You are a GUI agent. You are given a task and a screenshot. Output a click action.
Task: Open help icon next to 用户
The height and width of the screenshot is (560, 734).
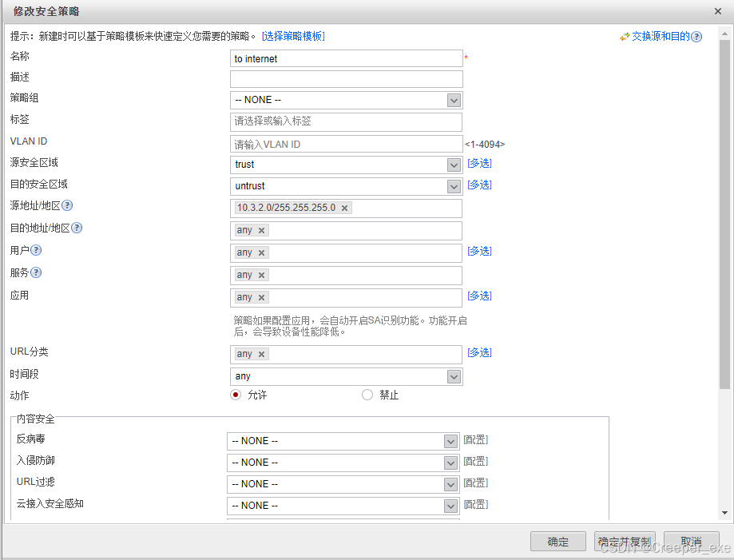click(36, 251)
